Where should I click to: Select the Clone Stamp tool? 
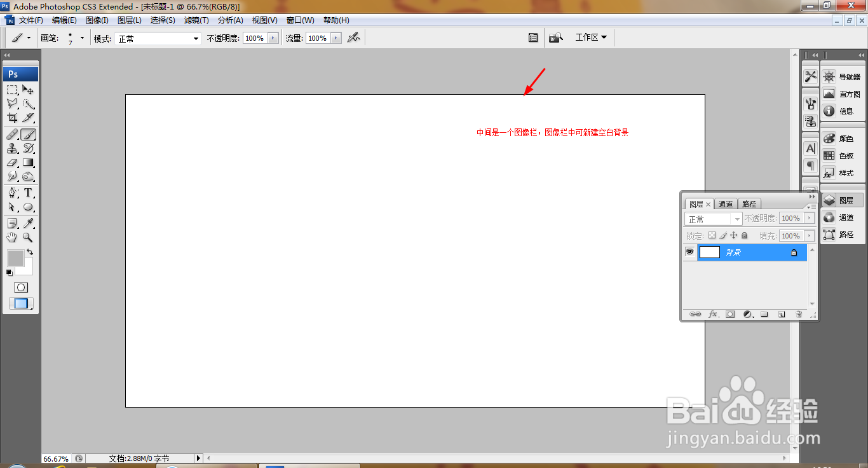pyautogui.click(x=12, y=149)
